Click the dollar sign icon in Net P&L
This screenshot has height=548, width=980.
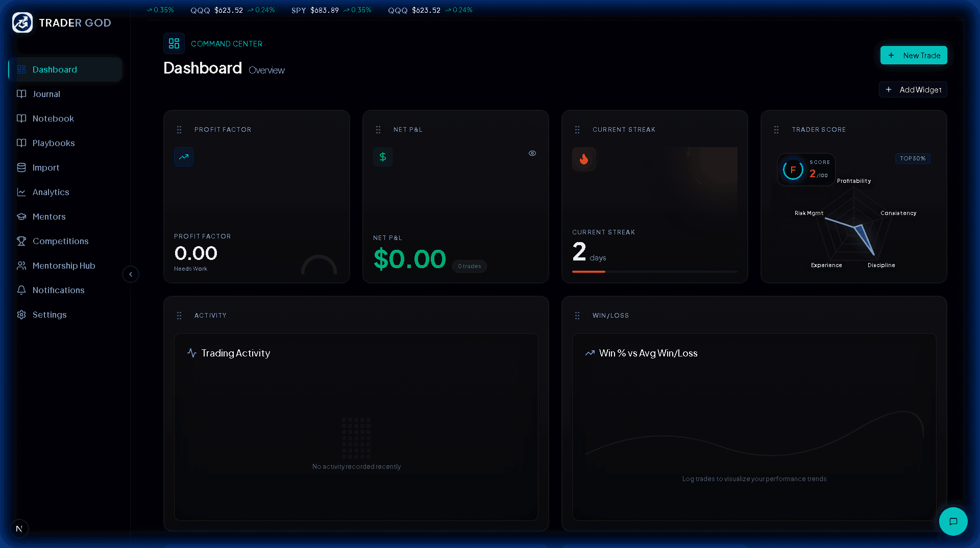click(x=383, y=157)
